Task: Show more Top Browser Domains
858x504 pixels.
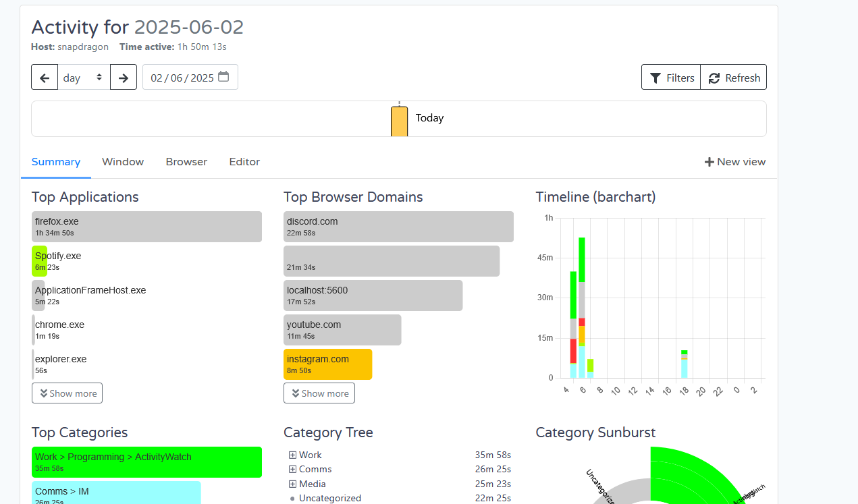Action: [x=319, y=393]
